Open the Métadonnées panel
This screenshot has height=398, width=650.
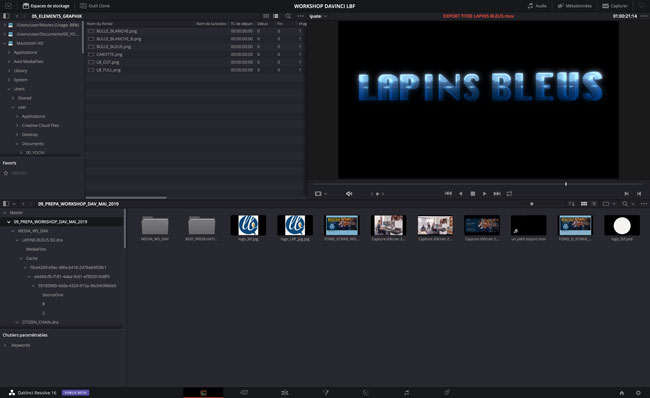click(575, 6)
